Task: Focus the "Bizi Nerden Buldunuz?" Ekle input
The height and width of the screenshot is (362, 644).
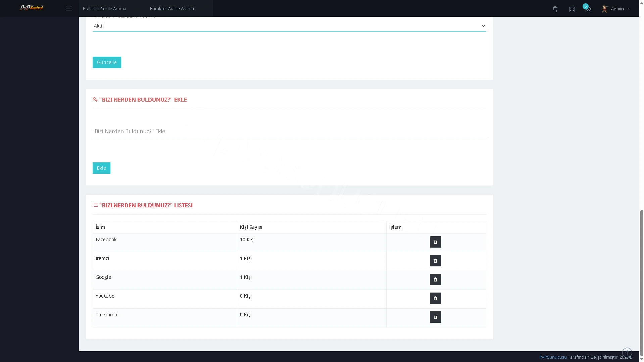Action: click(289, 131)
